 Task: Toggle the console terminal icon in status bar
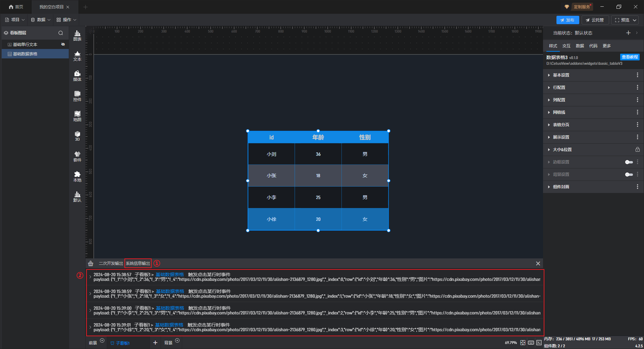pos(539,343)
